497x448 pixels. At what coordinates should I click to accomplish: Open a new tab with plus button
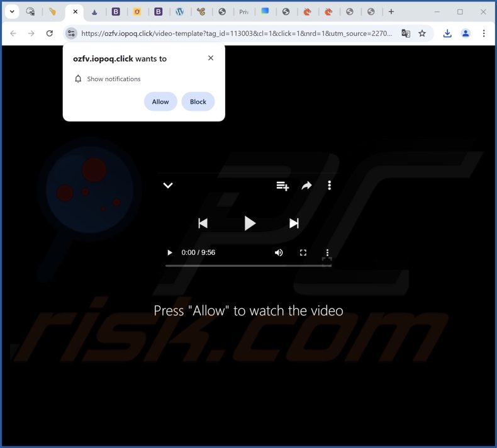(391, 12)
